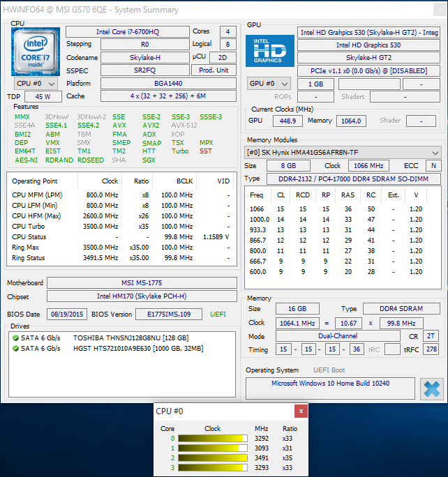Click the Codename Skylake-H field
448x477 pixels.
click(x=145, y=57)
